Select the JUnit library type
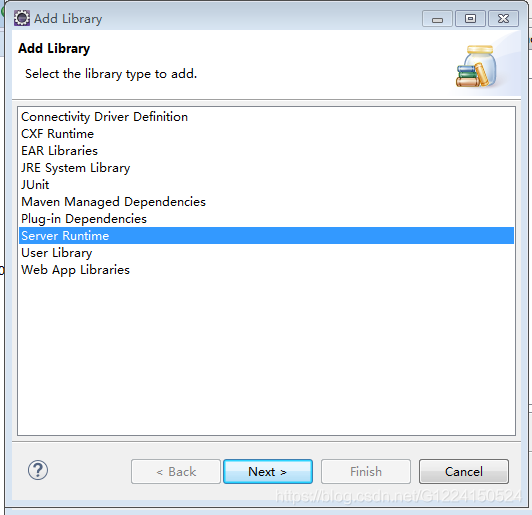532x515 pixels. (x=266, y=185)
